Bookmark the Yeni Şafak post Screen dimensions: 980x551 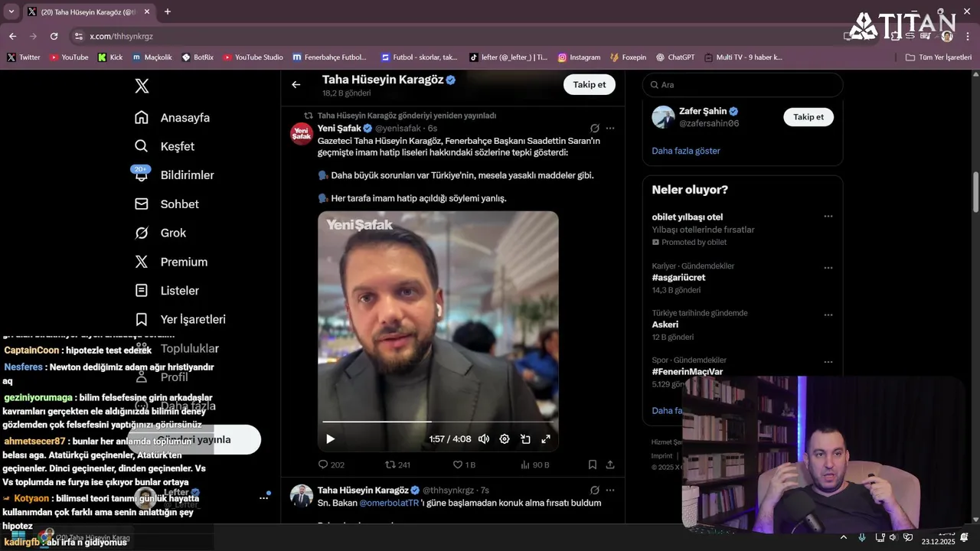[593, 465]
